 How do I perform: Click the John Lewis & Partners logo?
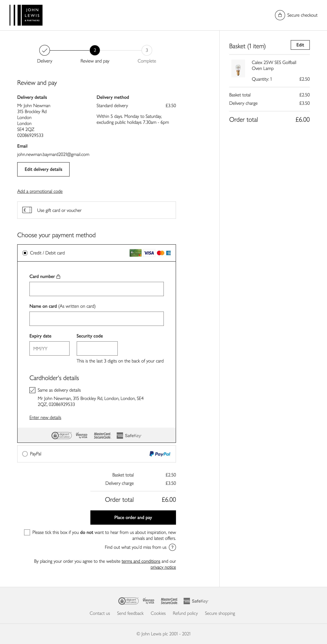26,15
